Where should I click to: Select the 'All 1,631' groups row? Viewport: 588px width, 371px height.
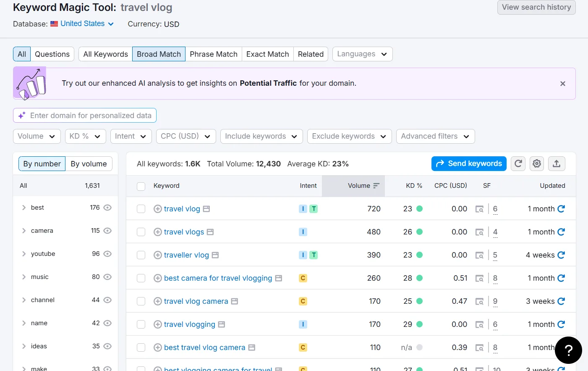(65, 186)
